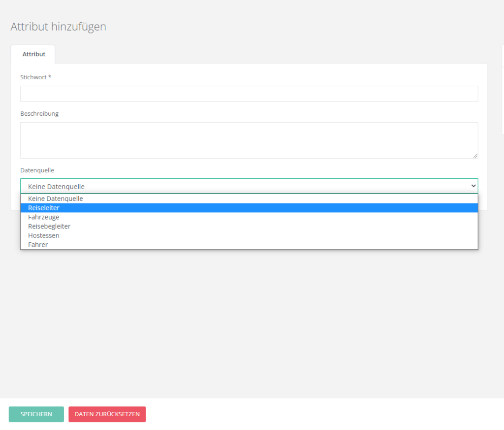This screenshot has width=504, height=430.
Task: Click the Datenquelle label above dropdown
Action: point(37,170)
